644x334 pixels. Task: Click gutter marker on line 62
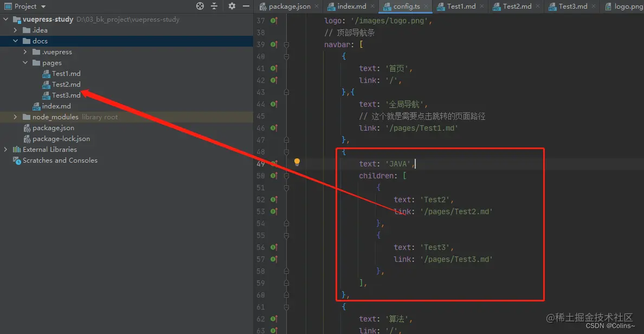point(274,319)
